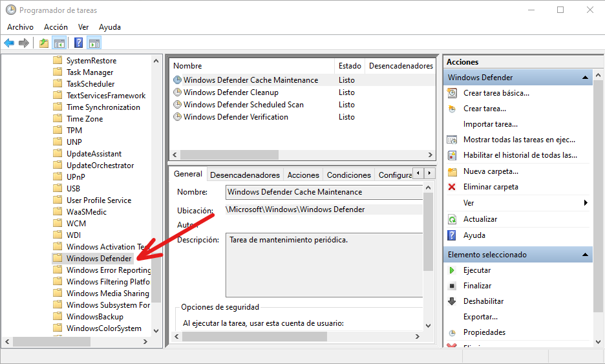The height and width of the screenshot is (364, 605).
Task: Select the WaaSMedic folder
Action: (x=87, y=211)
